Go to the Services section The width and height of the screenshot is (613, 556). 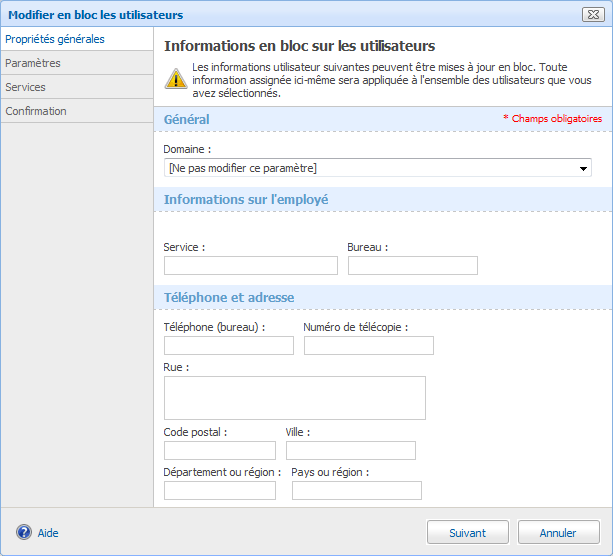26,87
